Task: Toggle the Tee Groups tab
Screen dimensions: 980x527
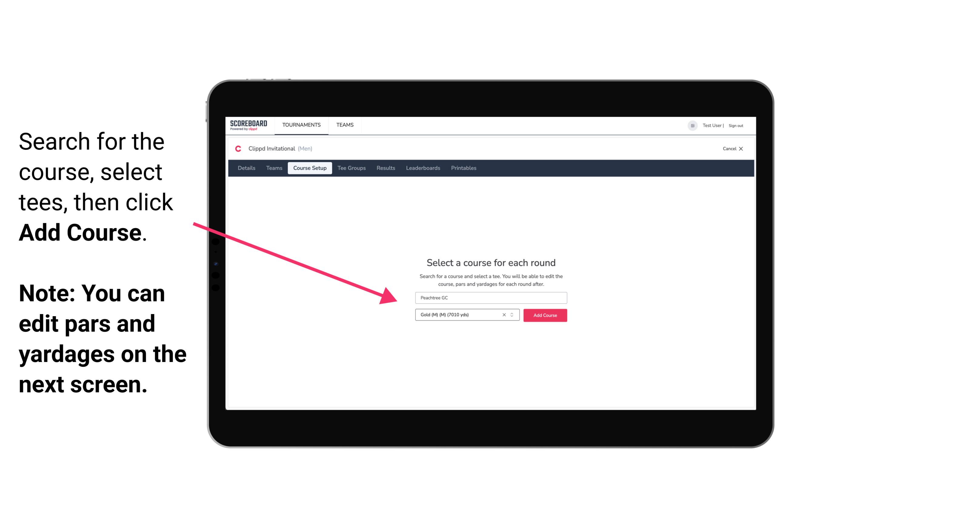Action: 351,168
